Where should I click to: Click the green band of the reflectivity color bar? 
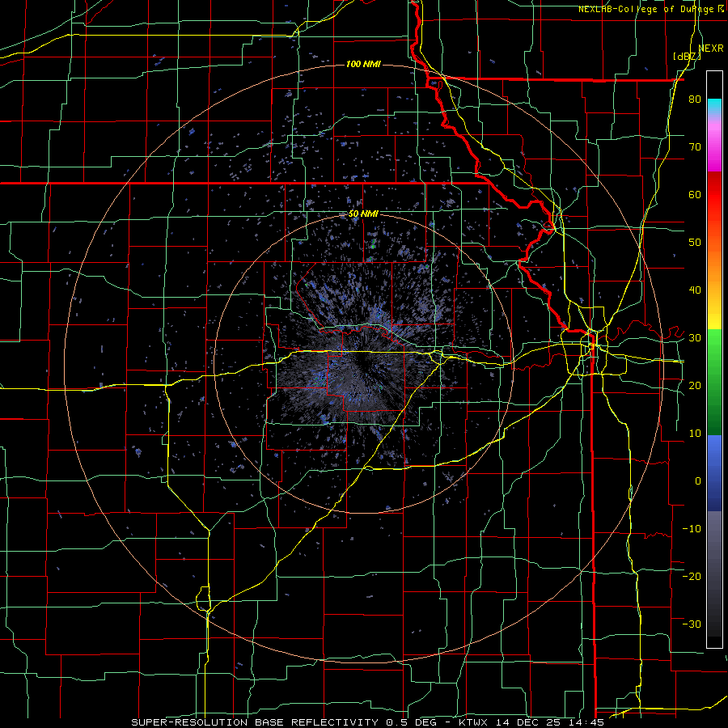tap(714, 382)
